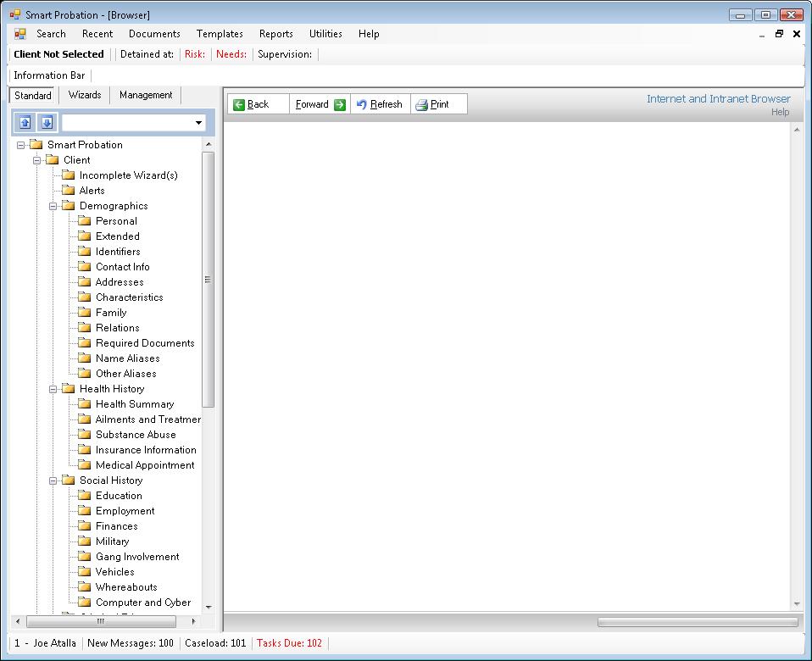812x661 pixels.
Task: Click the Alerts folder icon
Action: (x=69, y=190)
